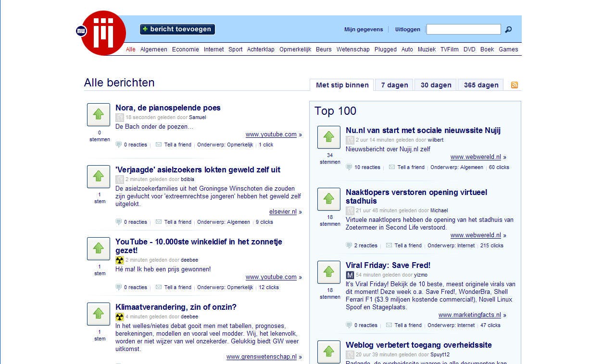The width and height of the screenshot is (603, 364).
Task: Switch to the '365 dagen' tab
Action: (x=480, y=85)
